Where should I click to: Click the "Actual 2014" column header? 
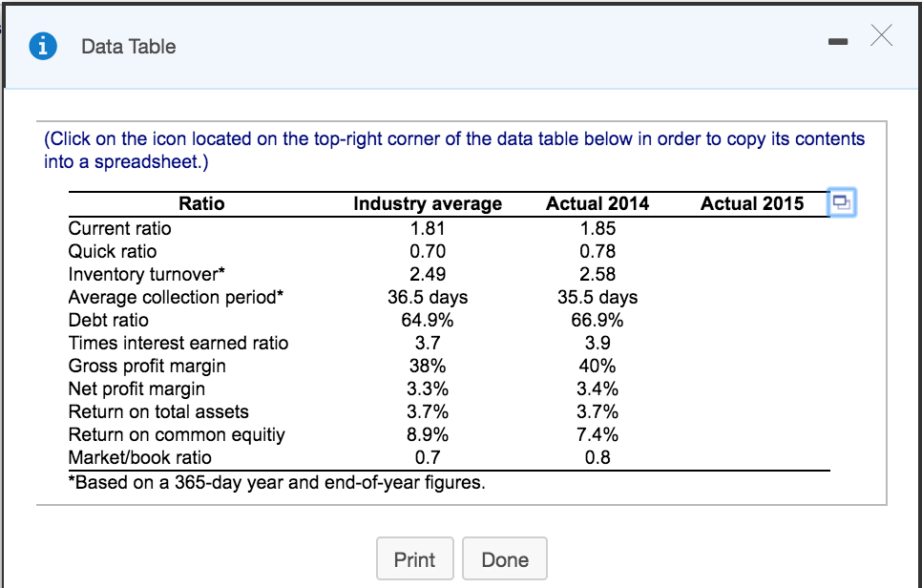pyautogui.click(x=597, y=203)
